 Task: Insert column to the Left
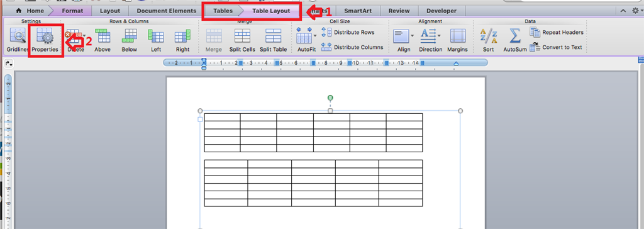coord(156,40)
